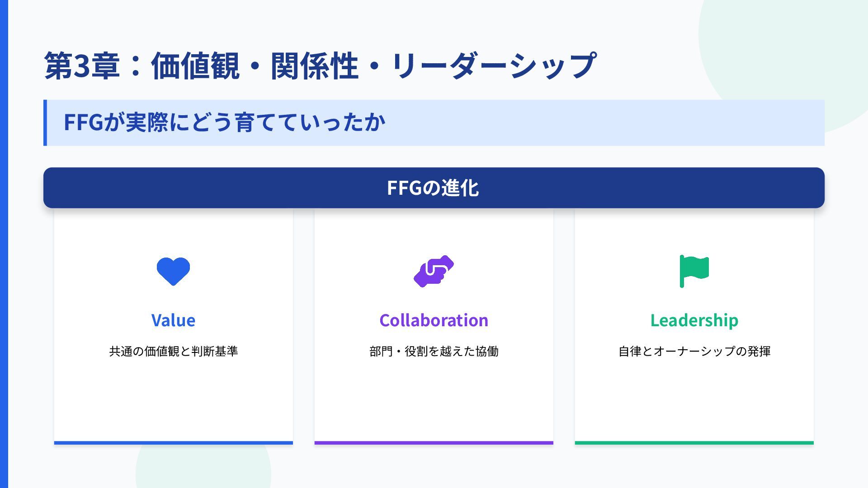Click the 共通の価値観と判断基準 description
This screenshot has height=488, width=868.
(173, 351)
